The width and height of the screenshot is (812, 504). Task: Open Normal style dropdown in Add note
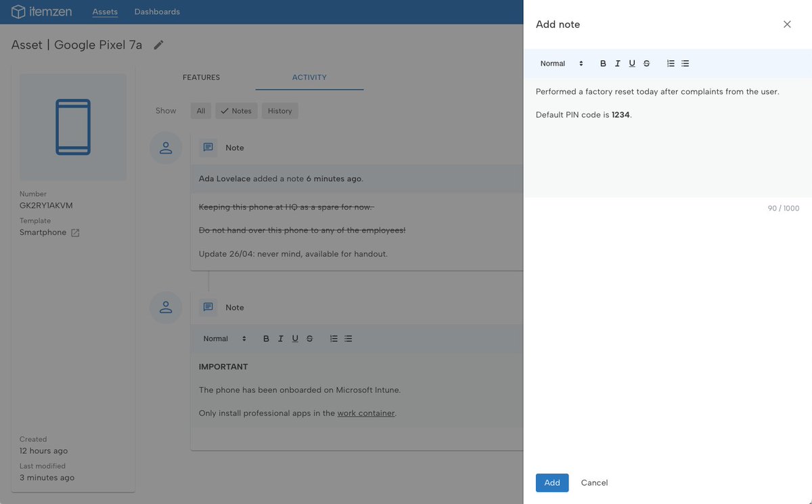(562, 64)
